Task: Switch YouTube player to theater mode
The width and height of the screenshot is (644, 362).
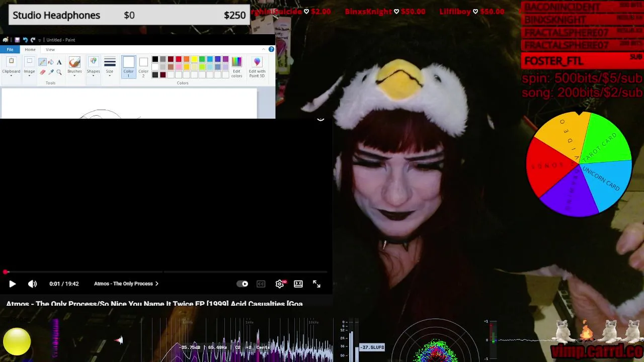Action: click(298, 284)
